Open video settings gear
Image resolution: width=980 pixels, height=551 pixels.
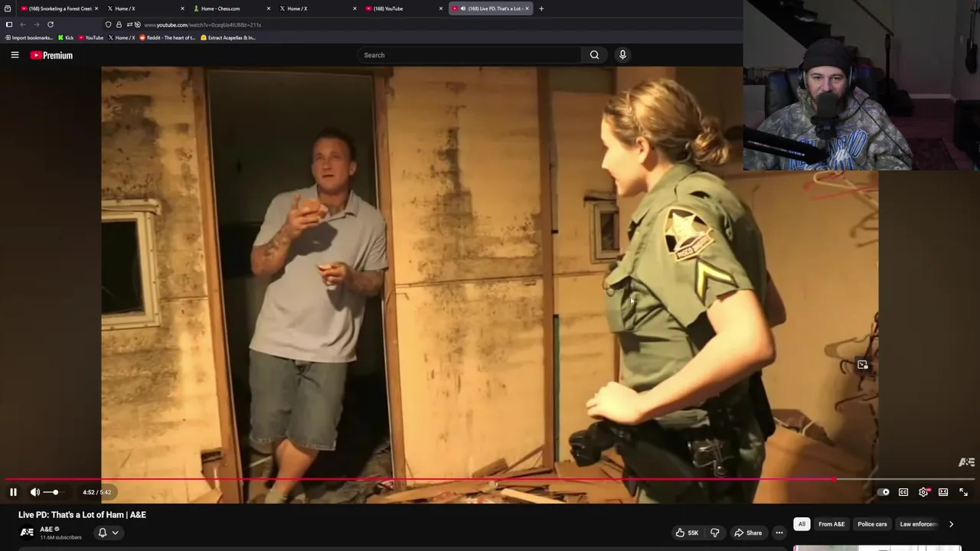(923, 492)
